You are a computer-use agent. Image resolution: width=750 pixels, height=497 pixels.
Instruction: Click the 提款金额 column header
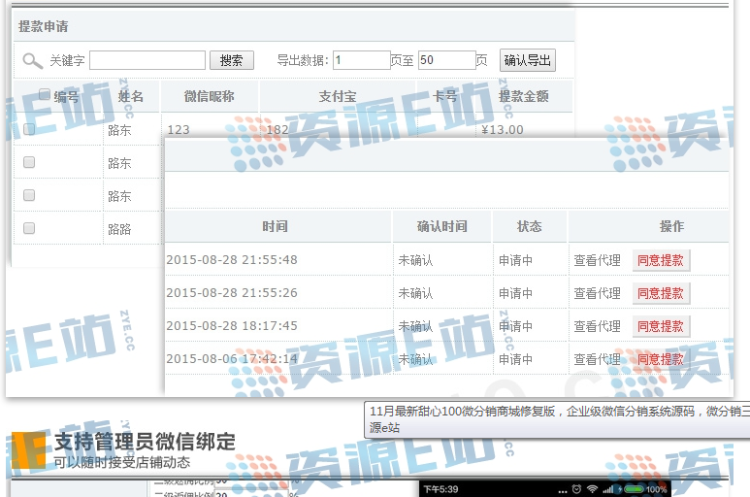pyautogui.click(x=526, y=96)
